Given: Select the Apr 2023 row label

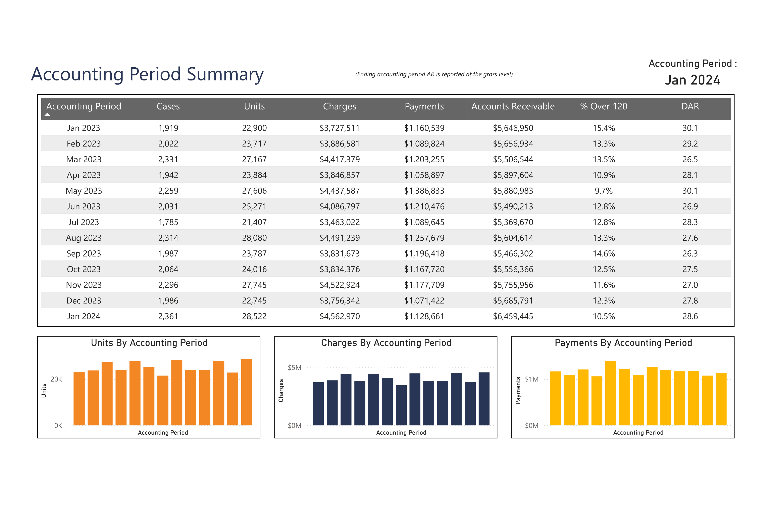Looking at the screenshot, I should pyautogui.click(x=84, y=175).
